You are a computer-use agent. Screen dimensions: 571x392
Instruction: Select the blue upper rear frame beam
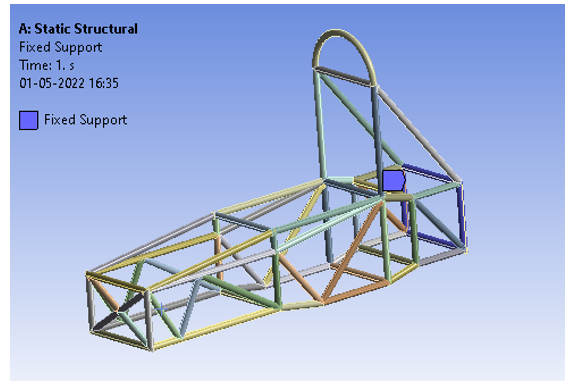(432, 173)
